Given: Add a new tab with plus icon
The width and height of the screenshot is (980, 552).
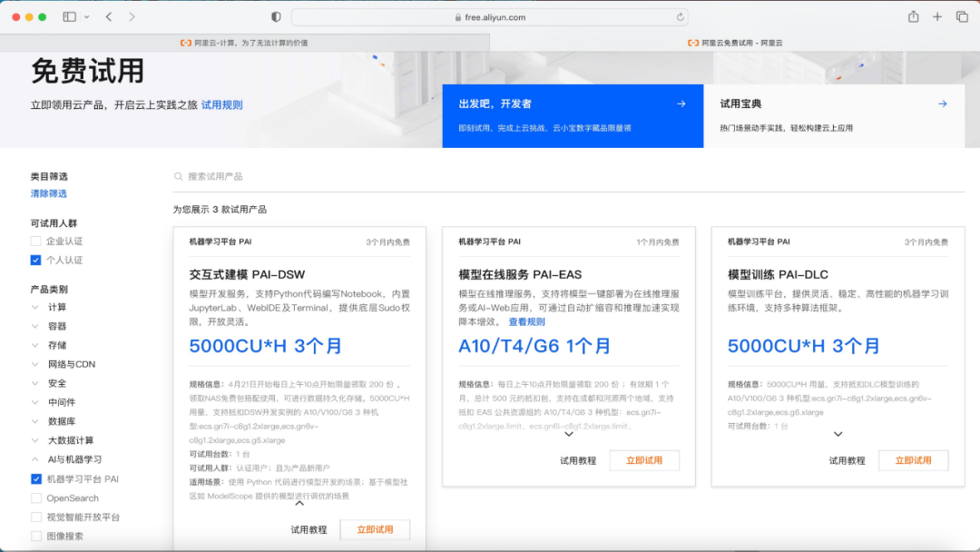Looking at the screenshot, I should pos(936,17).
